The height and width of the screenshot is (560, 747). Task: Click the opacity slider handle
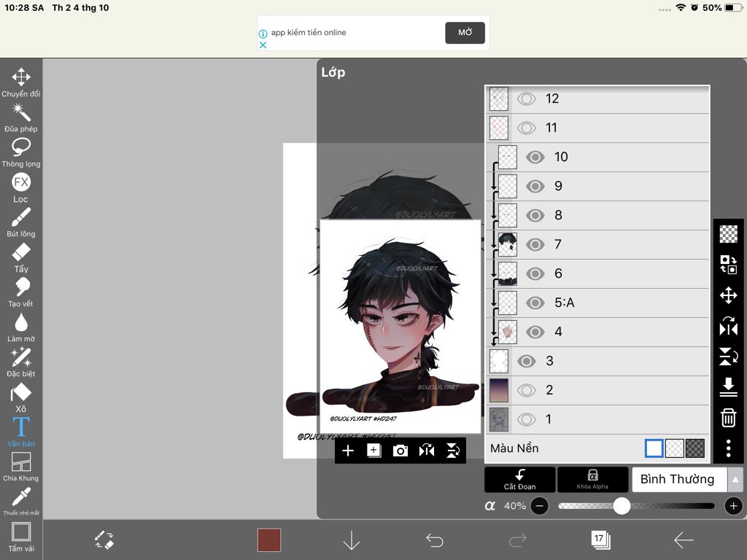coord(622,506)
